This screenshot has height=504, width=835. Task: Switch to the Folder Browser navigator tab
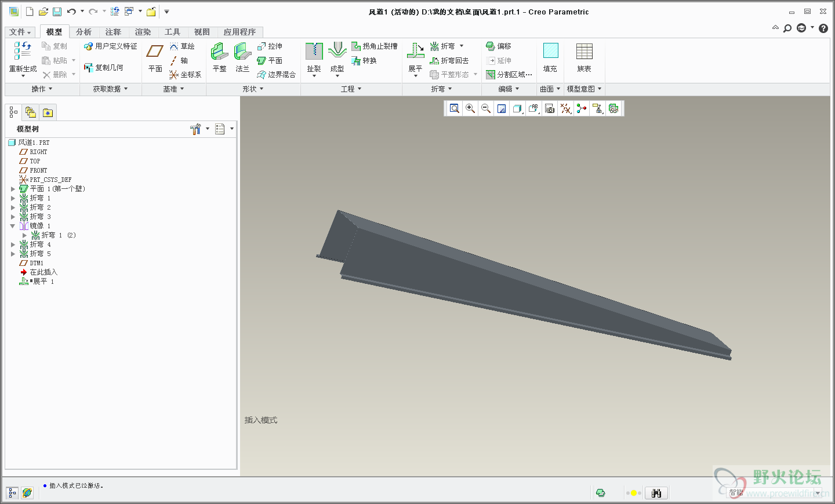coord(31,112)
